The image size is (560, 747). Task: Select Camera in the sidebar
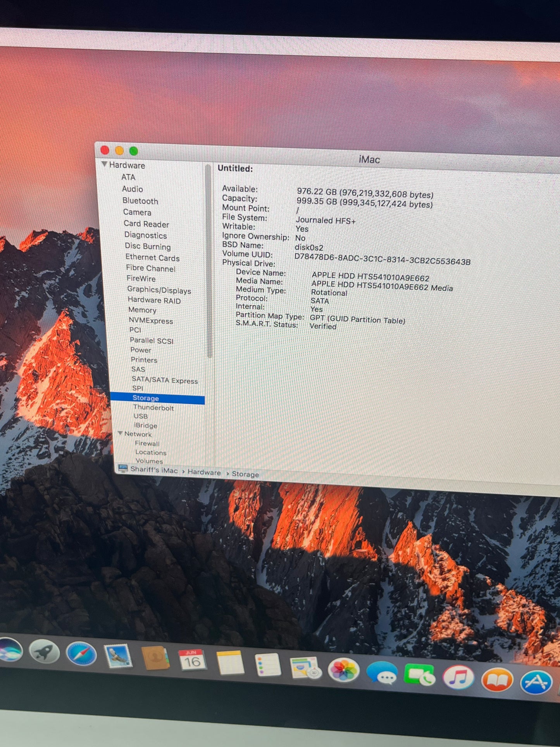137,212
